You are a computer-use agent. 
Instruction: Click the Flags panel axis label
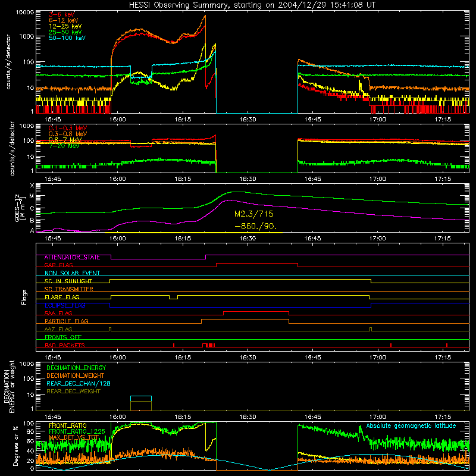click(x=24, y=297)
